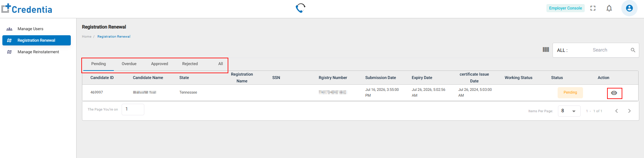Image resolution: width=644 pixels, height=158 pixels.
Task: Open the notifications bell
Action: pos(609,8)
